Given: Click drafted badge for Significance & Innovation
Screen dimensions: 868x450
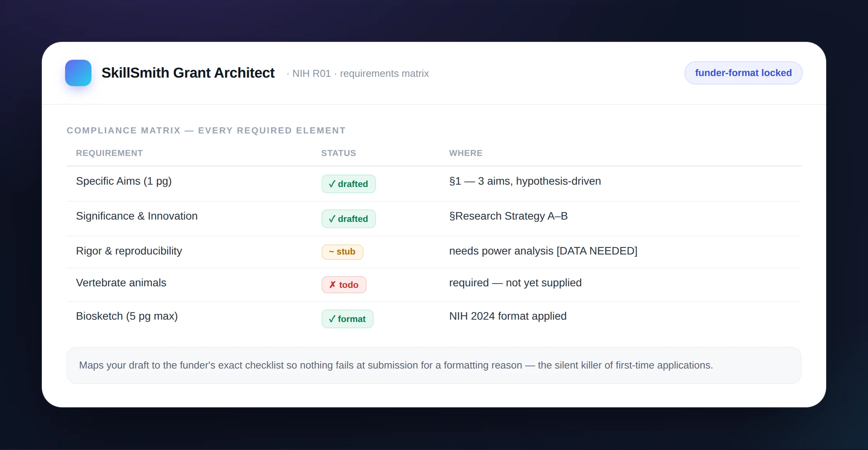Looking at the screenshot, I should point(348,219).
